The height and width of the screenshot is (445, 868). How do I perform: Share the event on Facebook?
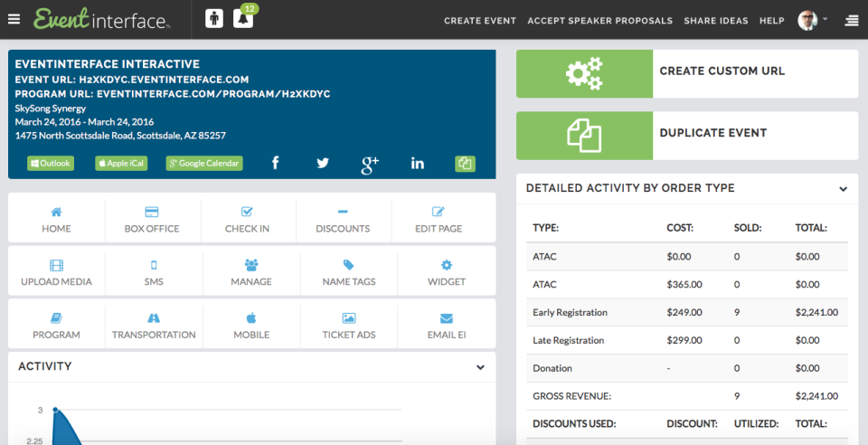coord(275,163)
